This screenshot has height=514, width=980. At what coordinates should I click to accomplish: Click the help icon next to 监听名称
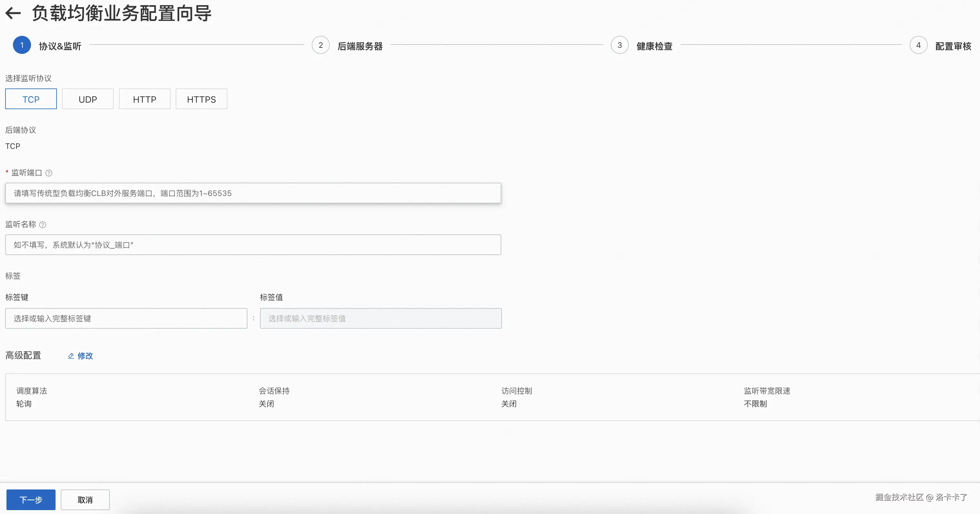(x=43, y=225)
